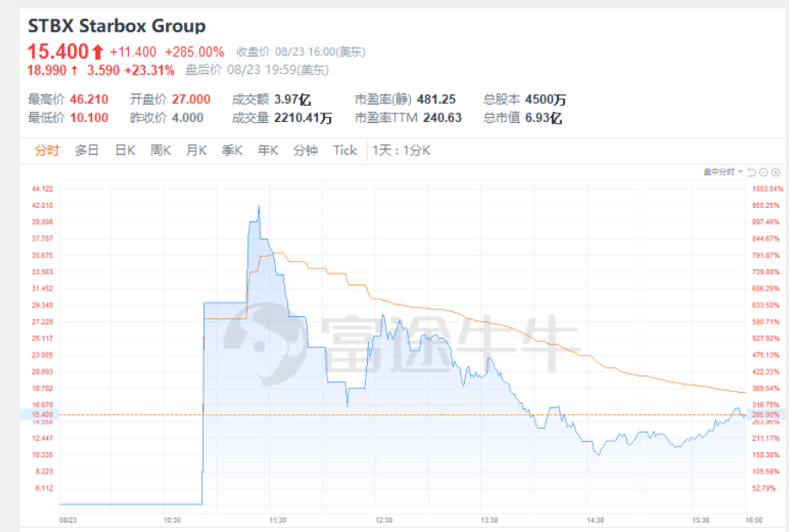This screenshot has height=532, width=789.
Task: Open the 年K chart tab
Action: [267, 150]
